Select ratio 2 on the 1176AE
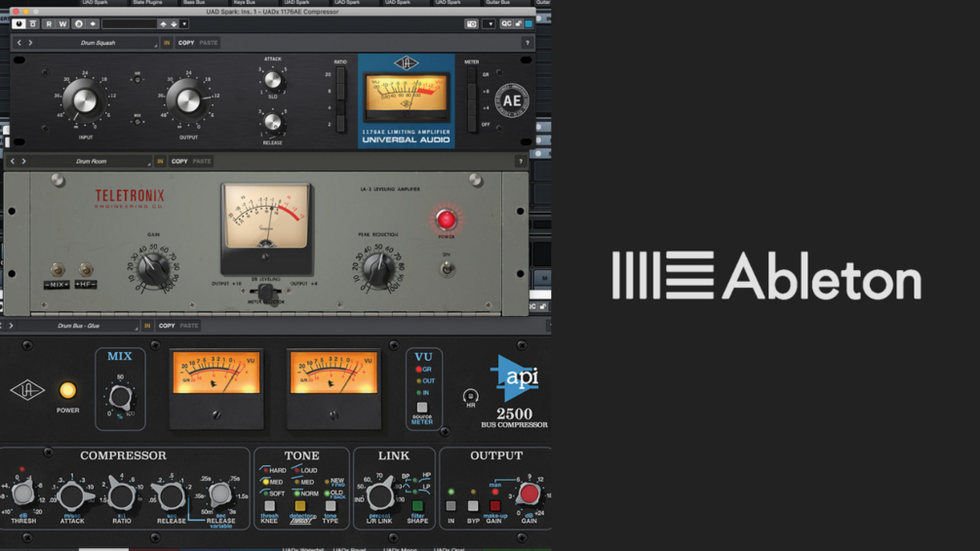This screenshot has height=551, width=980. [340, 124]
